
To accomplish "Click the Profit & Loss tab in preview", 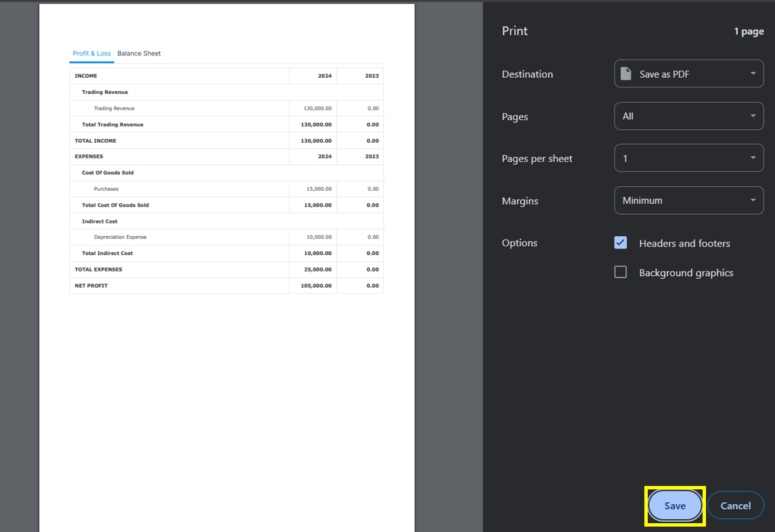I will tap(91, 53).
